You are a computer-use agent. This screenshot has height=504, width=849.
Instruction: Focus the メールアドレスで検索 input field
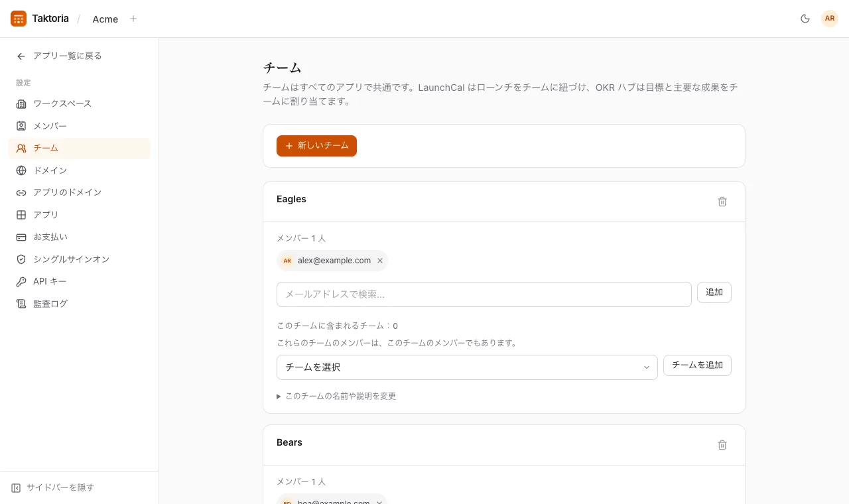point(484,294)
